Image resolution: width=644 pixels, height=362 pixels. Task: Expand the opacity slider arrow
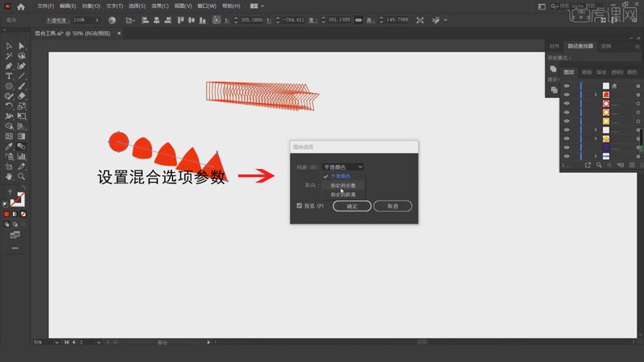[x=97, y=20]
